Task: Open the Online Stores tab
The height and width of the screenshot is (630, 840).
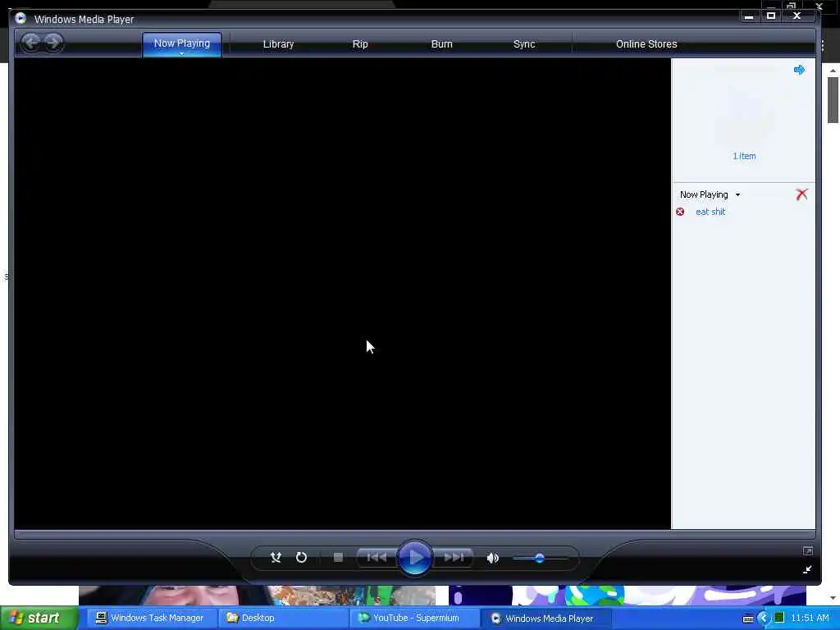Action: click(646, 44)
